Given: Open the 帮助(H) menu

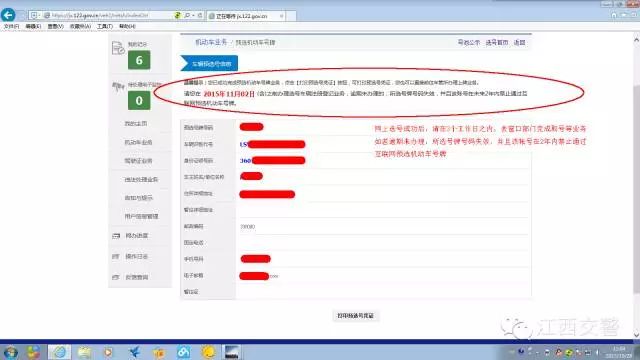Looking at the screenshot, I should 127,26.
